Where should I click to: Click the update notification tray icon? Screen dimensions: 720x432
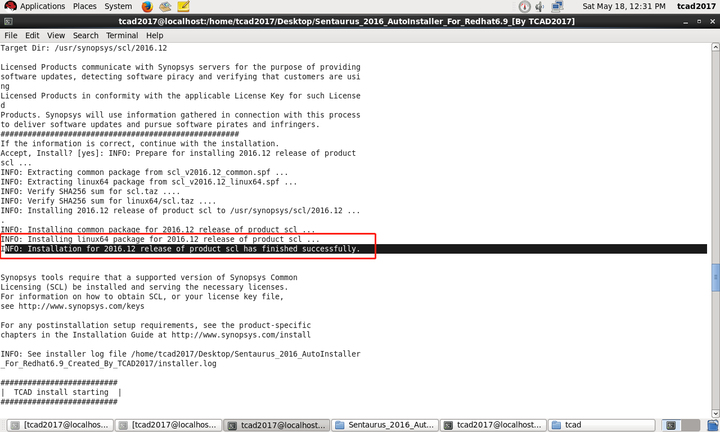click(524, 6)
